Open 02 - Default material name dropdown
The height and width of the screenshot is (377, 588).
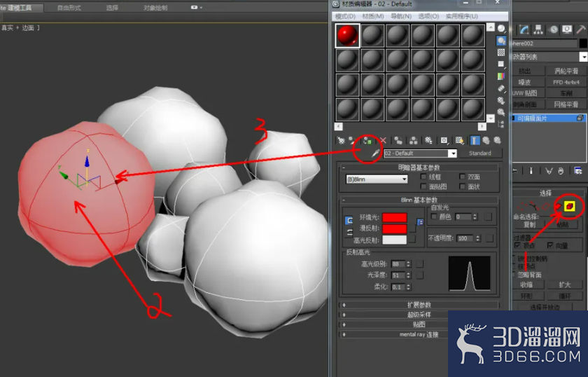[453, 153]
